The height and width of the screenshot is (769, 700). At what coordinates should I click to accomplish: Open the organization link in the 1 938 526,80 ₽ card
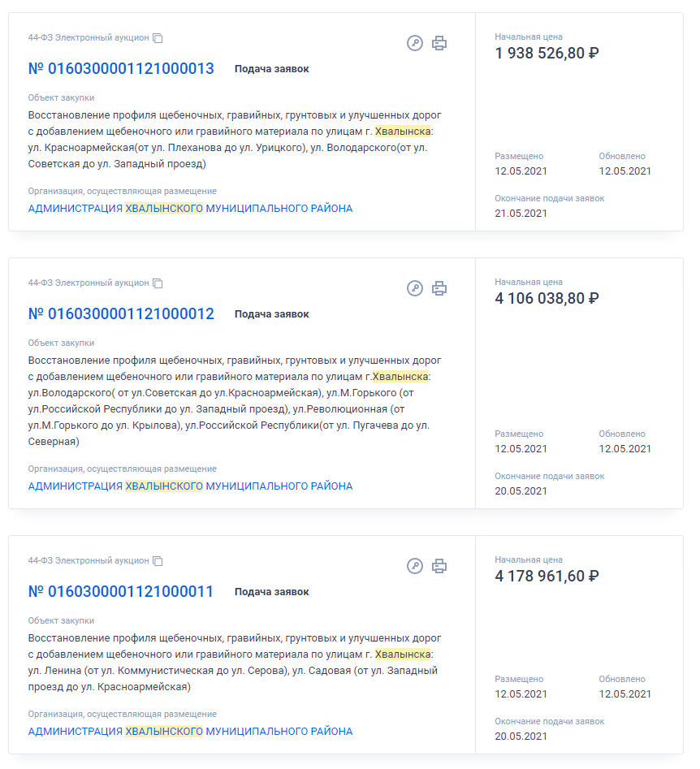pyautogui.click(x=190, y=209)
